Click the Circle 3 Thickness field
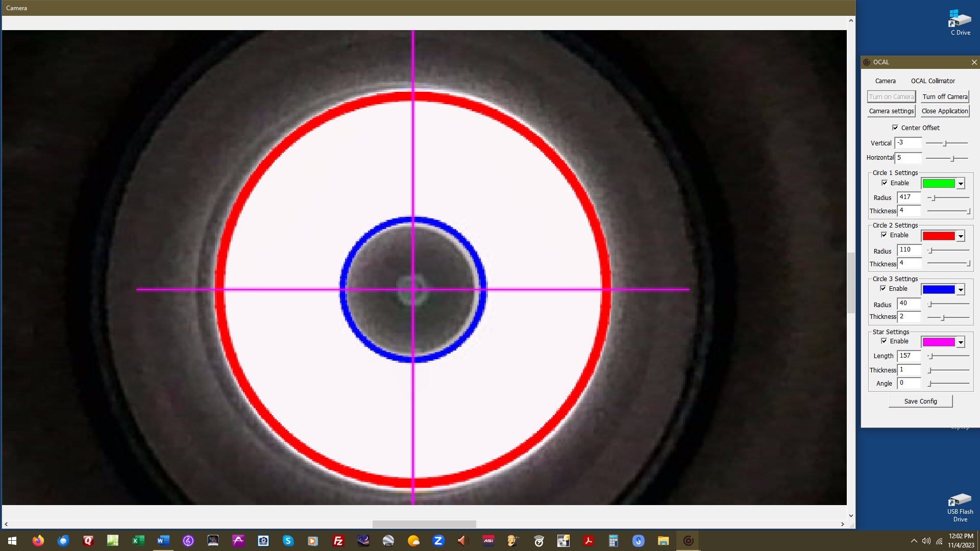 click(x=910, y=316)
